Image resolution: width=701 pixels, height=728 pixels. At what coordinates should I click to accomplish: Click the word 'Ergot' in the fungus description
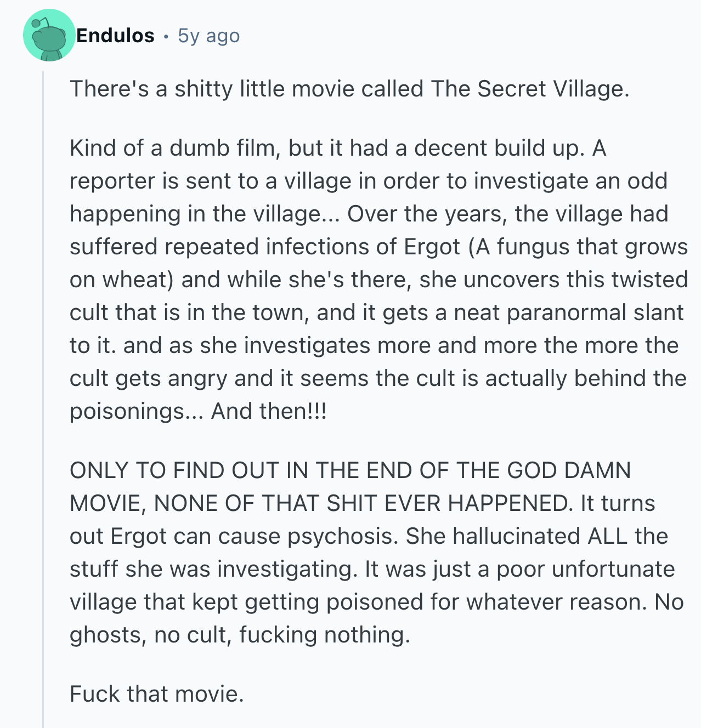[x=432, y=247]
